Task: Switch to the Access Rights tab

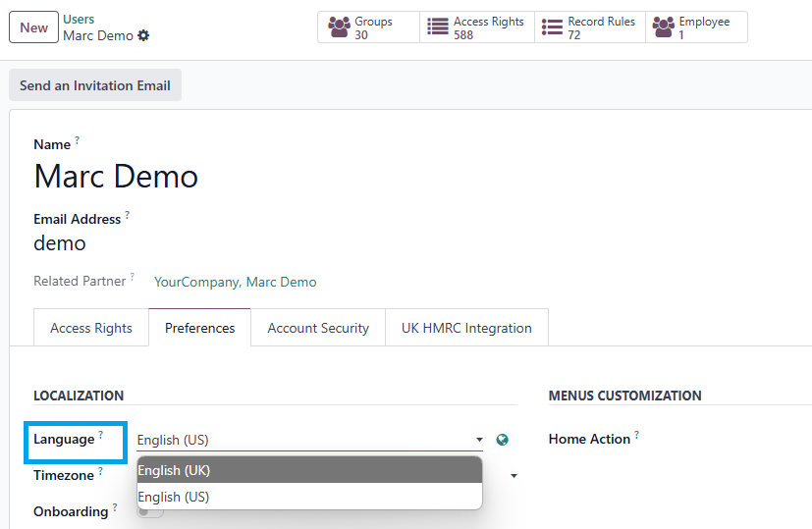Action: tap(91, 328)
